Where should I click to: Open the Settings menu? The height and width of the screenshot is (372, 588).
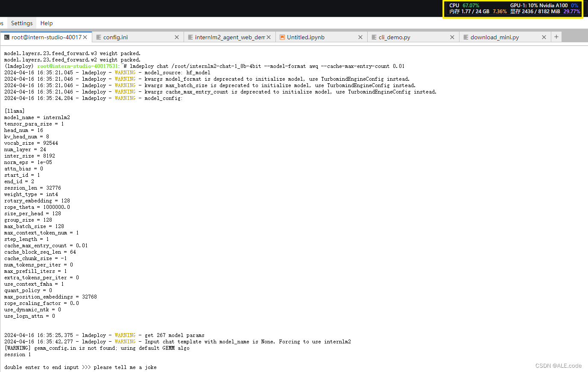pos(21,23)
